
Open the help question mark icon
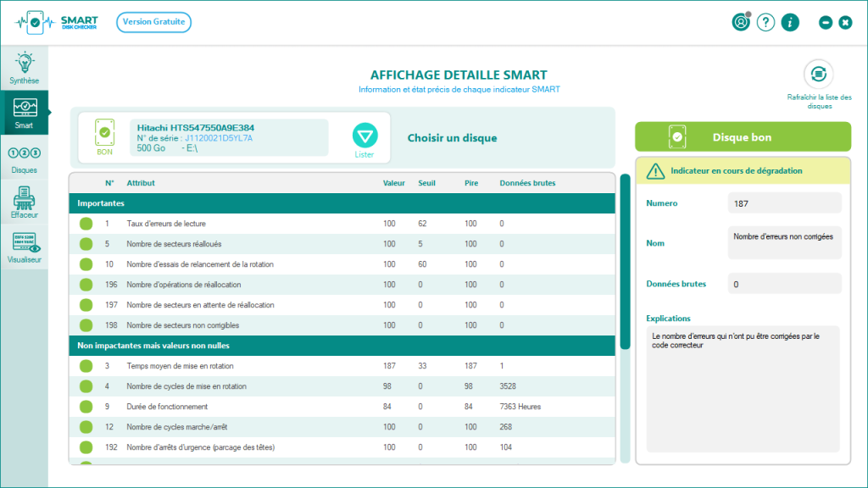coord(765,23)
